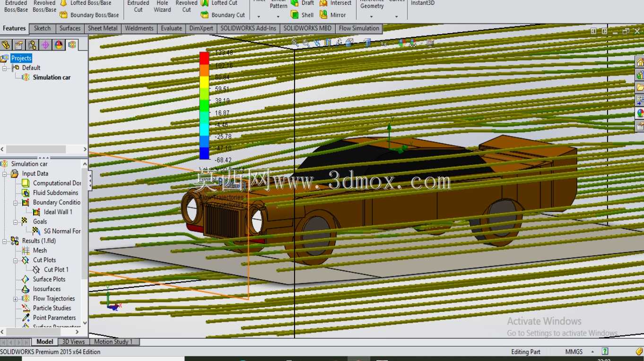The height and width of the screenshot is (361, 644).
Task: Select the SG Normal Force goal
Action: pyautogui.click(x=57, y=231)
